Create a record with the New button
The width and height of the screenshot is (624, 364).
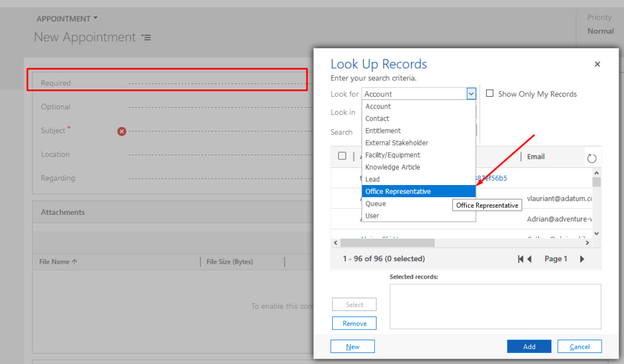pyautogui.click(x=352, y=346)
